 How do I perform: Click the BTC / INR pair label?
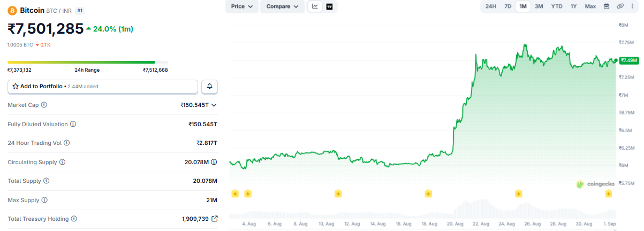[x=59, y=11]
